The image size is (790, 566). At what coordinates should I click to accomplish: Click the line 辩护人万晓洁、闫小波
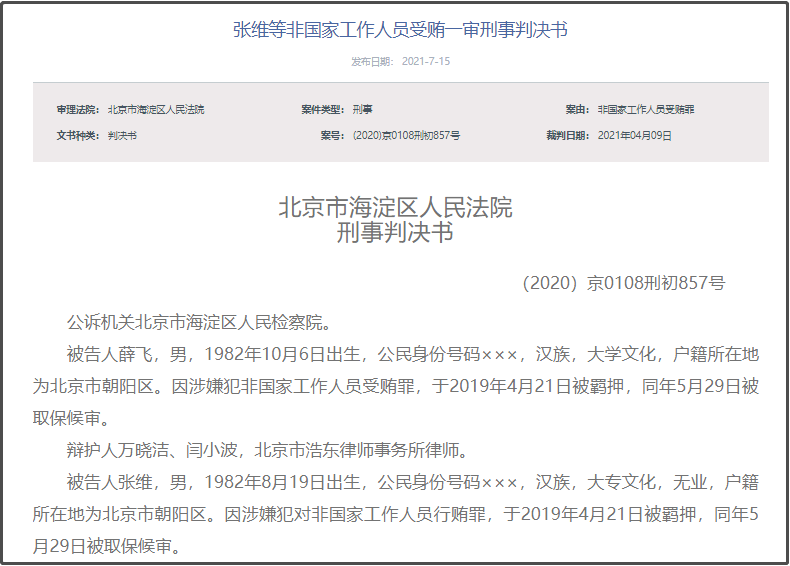268,450
